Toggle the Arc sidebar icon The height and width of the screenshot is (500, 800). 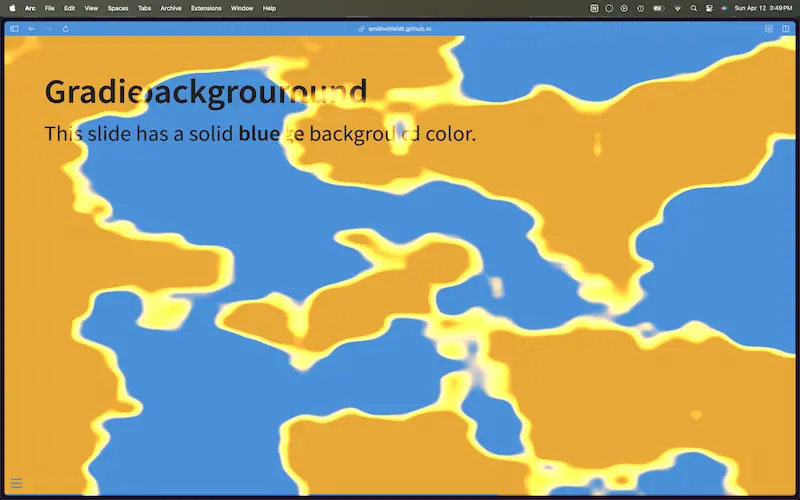[14, 29]
